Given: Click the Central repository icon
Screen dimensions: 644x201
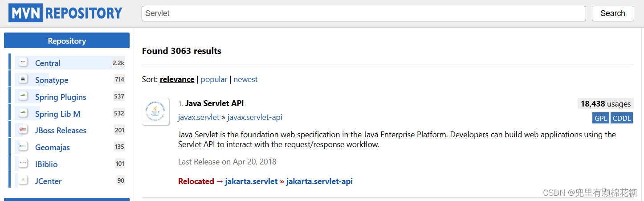Looking at the screenshot, I should (23, 63).
